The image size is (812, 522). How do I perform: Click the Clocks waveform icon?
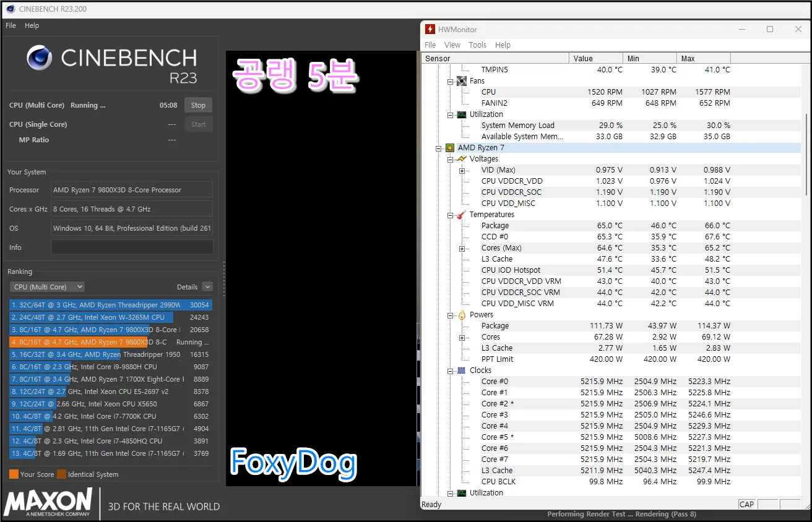461,370
